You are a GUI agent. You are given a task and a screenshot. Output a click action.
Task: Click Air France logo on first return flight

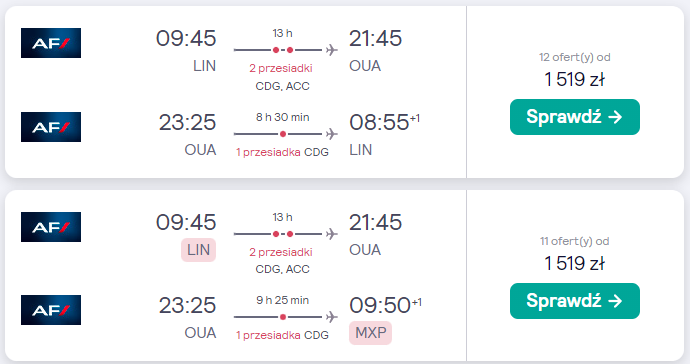(x=51, y=127)
